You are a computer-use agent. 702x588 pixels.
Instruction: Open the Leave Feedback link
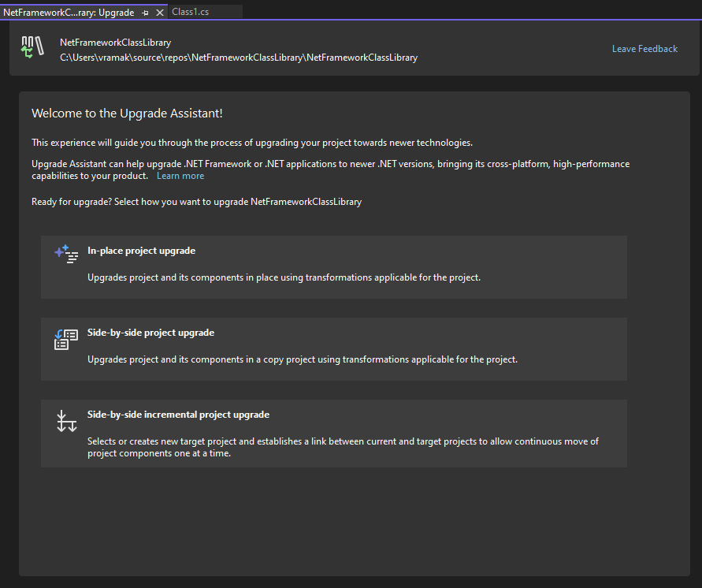tap(644, 48)
